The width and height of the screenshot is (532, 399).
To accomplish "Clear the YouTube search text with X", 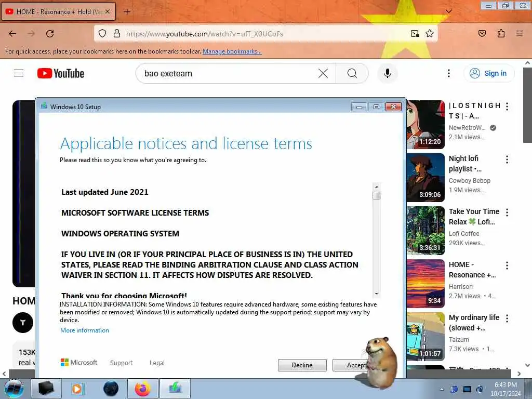I will [x=323, y=73].
